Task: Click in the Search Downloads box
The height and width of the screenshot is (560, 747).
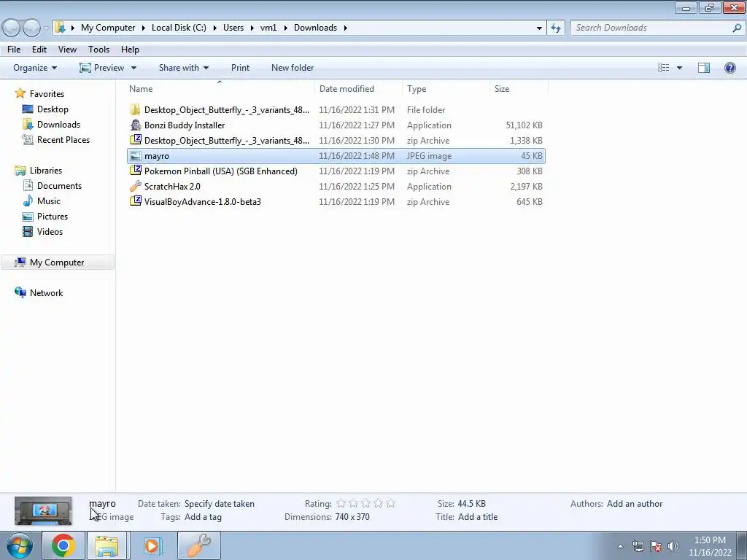Action: (x=653, y=28)
